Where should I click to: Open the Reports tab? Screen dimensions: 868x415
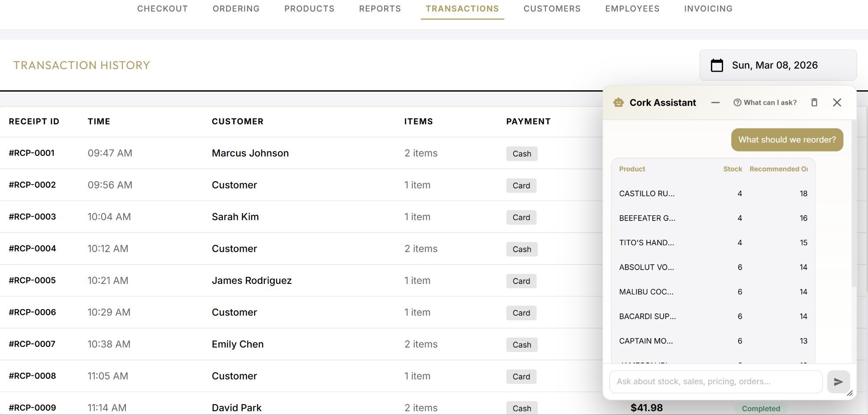click(x=380, y=8)
